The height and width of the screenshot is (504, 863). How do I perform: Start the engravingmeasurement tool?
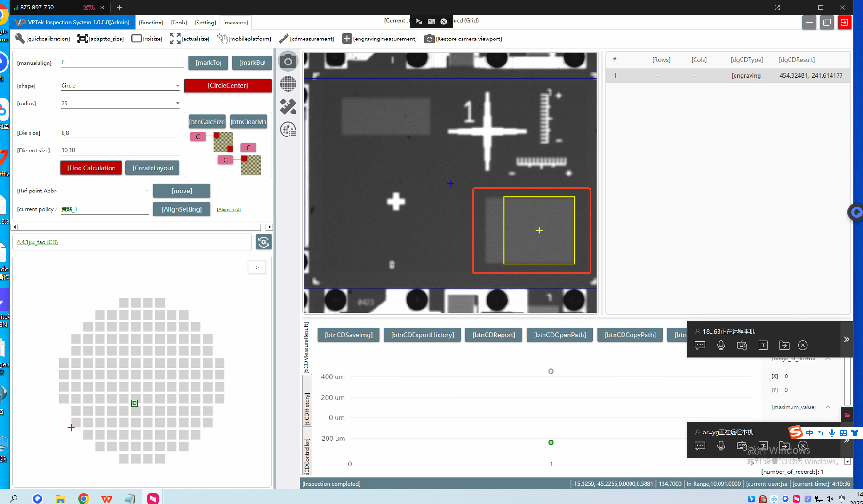coord(379,39)
